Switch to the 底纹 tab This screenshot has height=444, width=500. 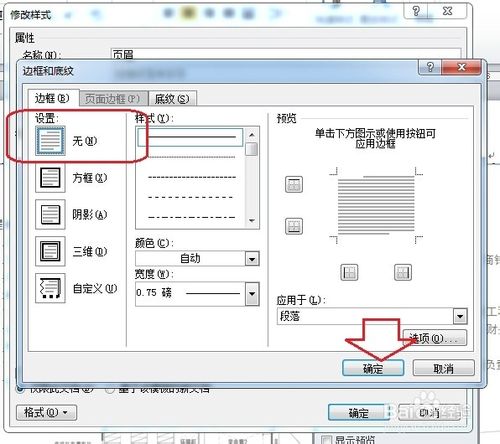pyautogui.click(x=172, y=99)
